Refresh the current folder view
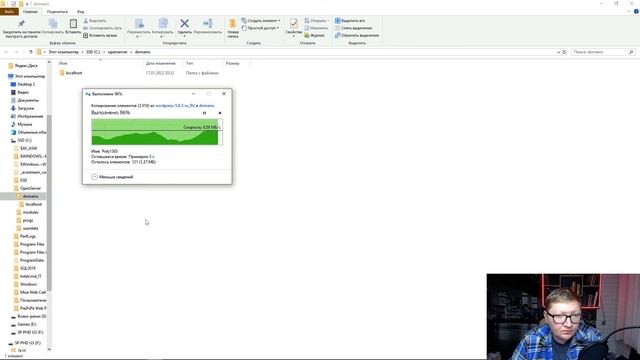 coord(564,52)
